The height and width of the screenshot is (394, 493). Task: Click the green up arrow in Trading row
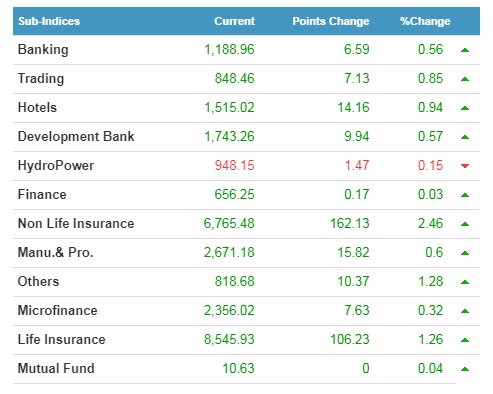click(465, 79)
